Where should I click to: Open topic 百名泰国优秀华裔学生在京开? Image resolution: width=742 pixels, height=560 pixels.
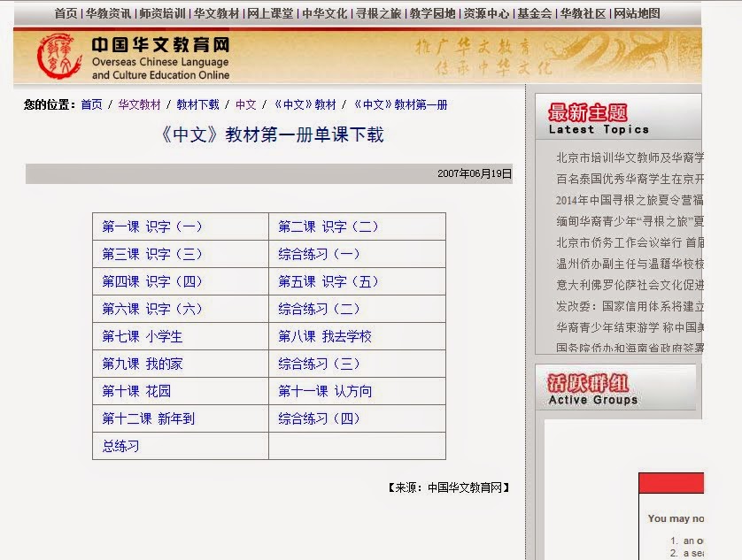pos(630,179)
